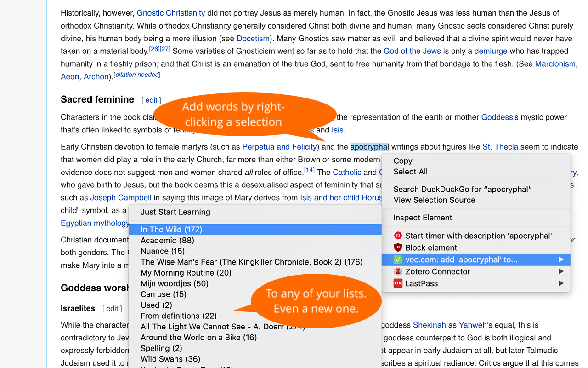Image resolution: width=588 pixels, height=368 pixels.
Task: Open the St. Thecla link
Action: pyautogui.click(x=500, y=147)
